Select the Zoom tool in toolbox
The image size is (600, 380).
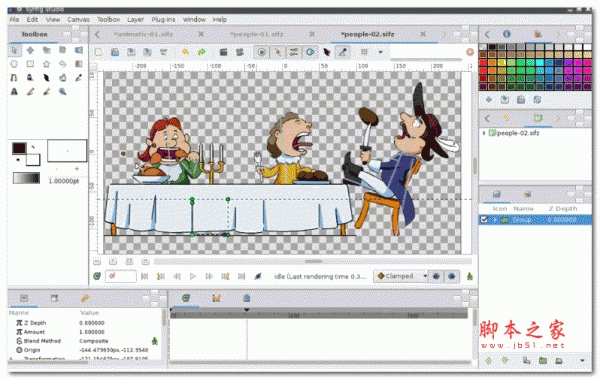(x=62, y=91)
